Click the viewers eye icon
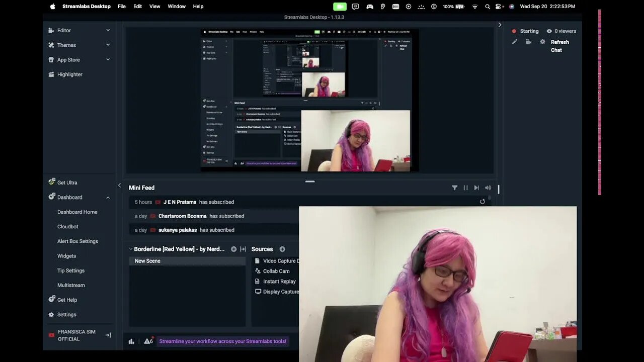 click(x=549, y=31)
